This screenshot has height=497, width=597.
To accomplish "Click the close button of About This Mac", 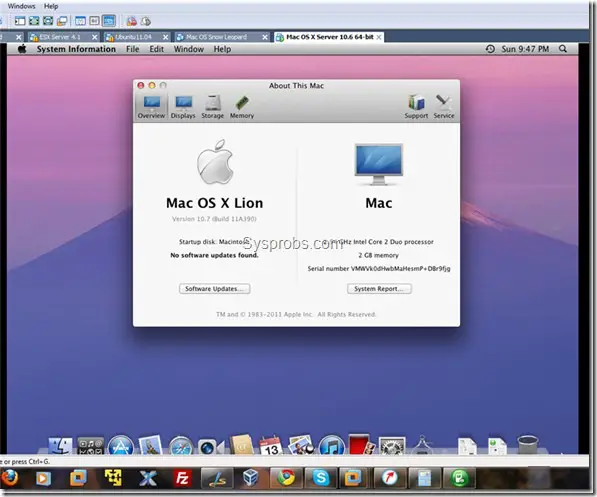I will click(141, 85).
